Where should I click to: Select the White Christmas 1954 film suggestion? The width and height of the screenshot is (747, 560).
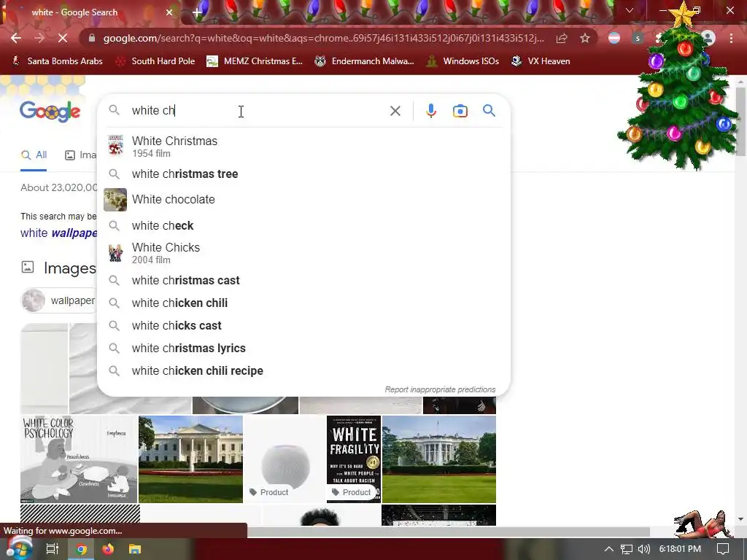tap(303, 146)
